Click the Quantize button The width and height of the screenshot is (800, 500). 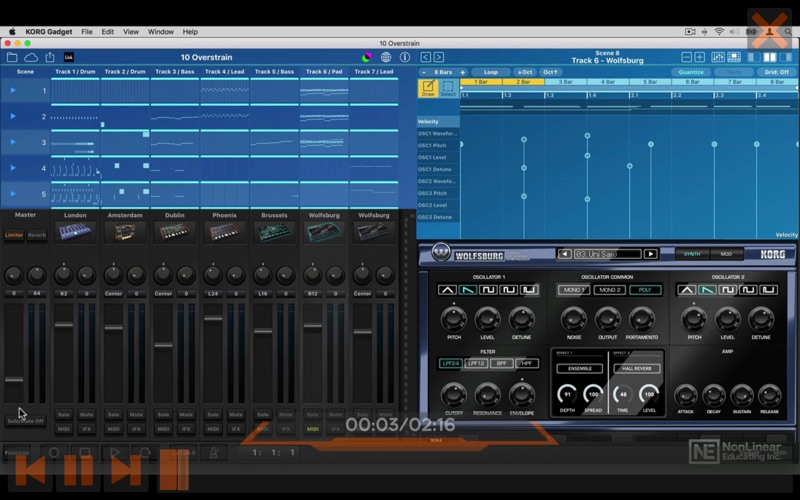(x=691, y=72)
